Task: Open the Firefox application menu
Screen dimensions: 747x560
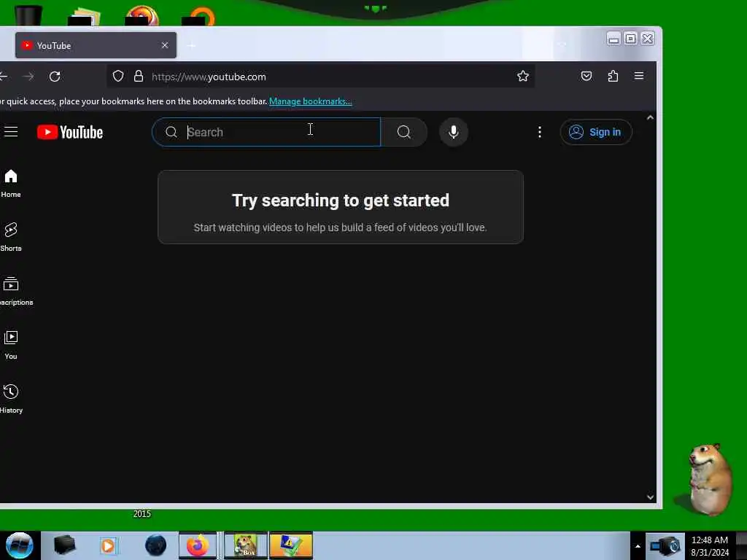Action: 639,76
